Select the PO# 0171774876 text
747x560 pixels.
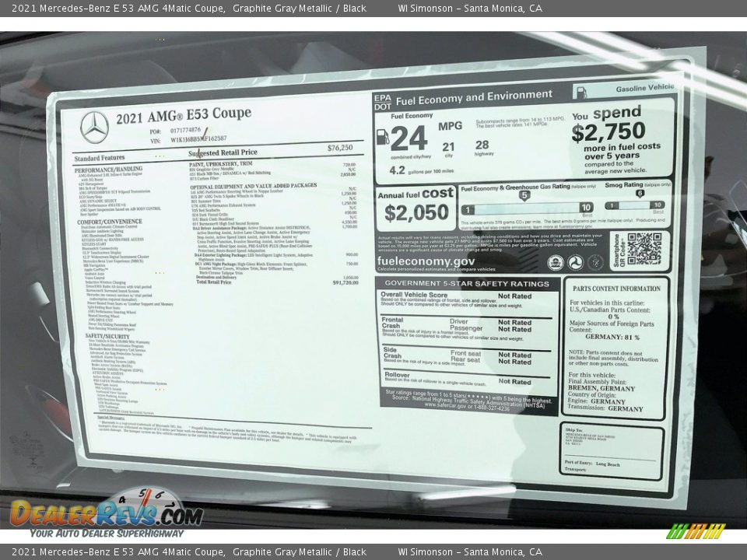tap(175, 131)
